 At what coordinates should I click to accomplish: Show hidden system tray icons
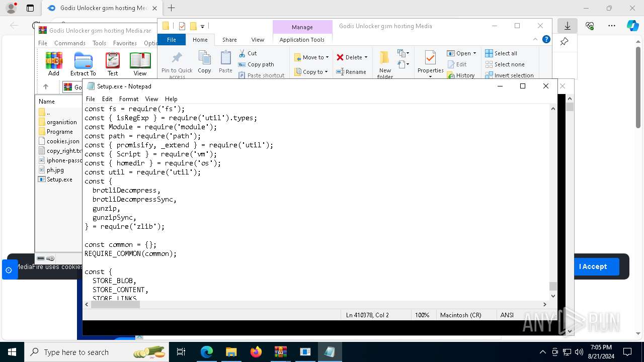542,352
